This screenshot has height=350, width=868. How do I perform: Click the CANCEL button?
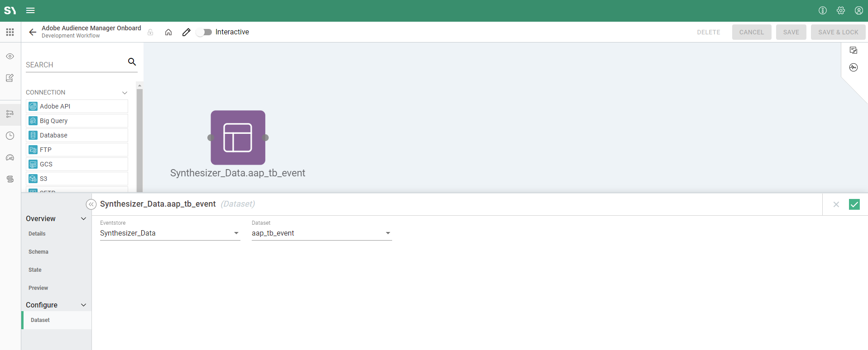(x=751, y=32)
